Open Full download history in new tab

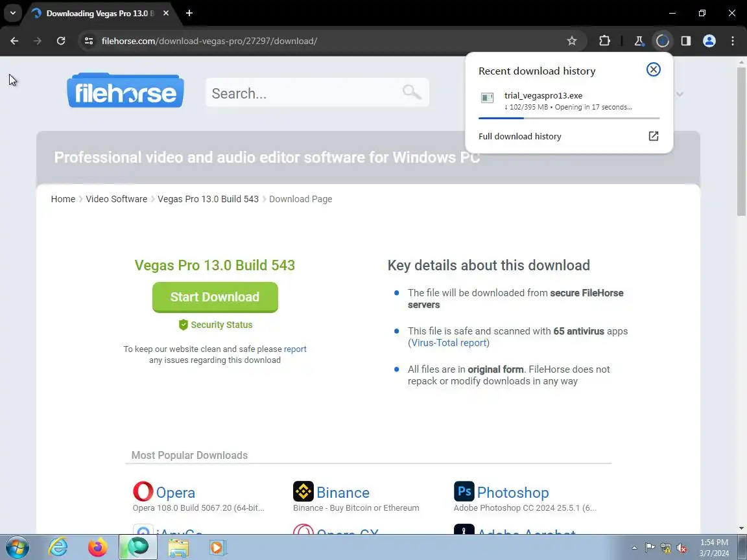point(653,136)
